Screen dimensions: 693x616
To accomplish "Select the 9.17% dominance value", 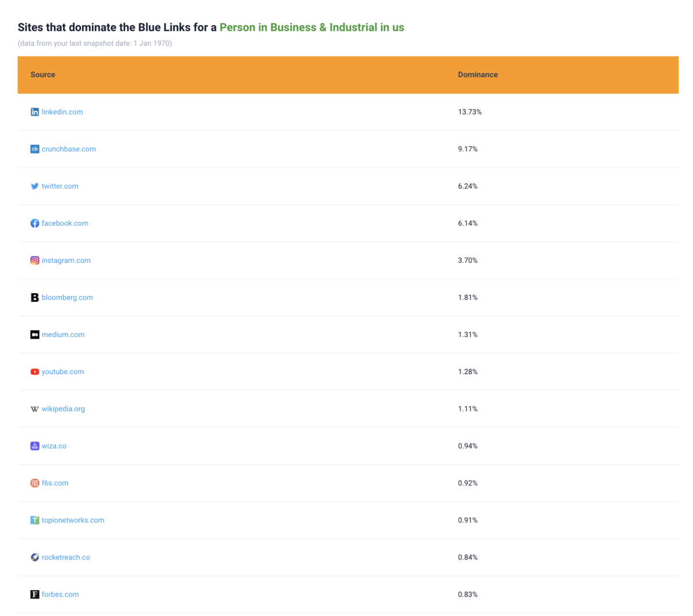I will click(x=468, y=149).
